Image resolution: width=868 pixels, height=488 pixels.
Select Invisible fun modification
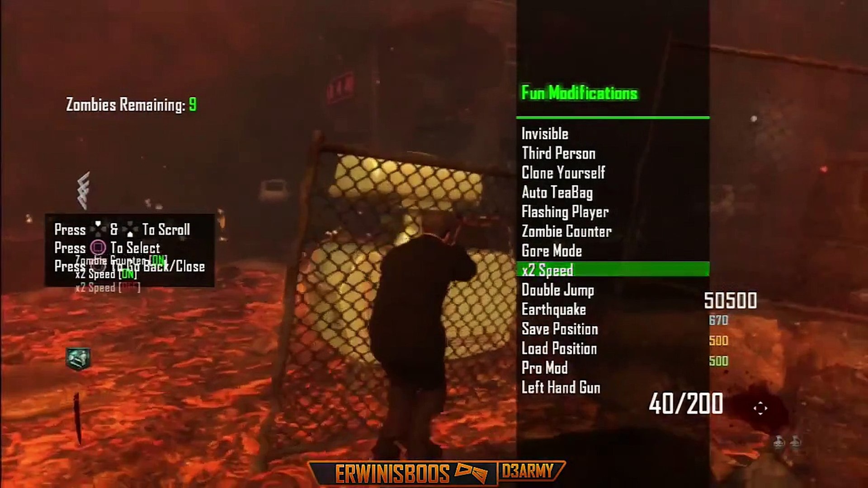pos(545,133)
